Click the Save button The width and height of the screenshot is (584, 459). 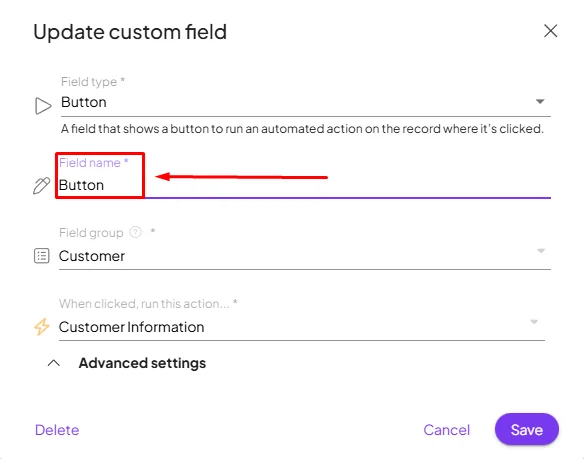pos(526,430)
